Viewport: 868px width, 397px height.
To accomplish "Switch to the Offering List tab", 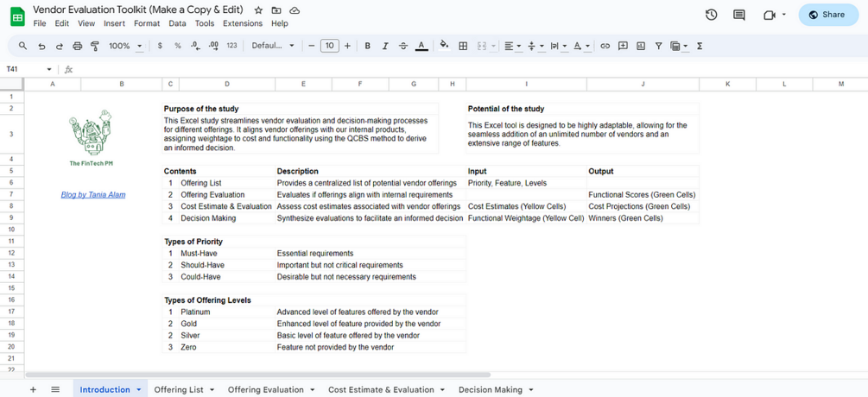I will (x=178, y=390).
